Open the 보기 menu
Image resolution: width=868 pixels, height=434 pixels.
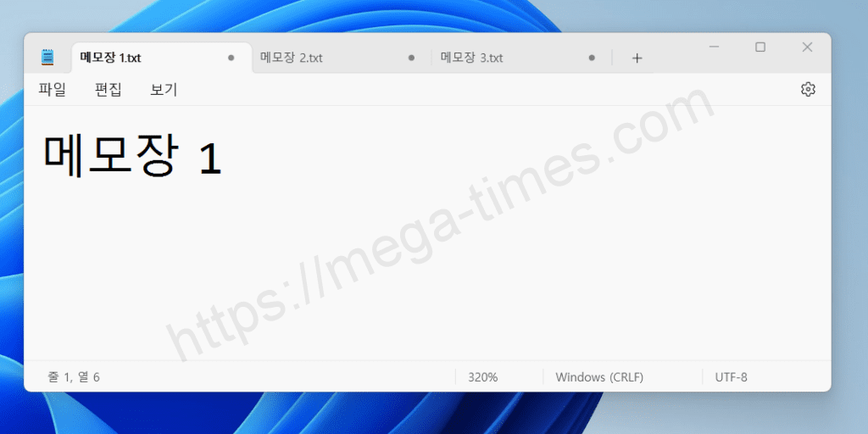tap(164, 90)
